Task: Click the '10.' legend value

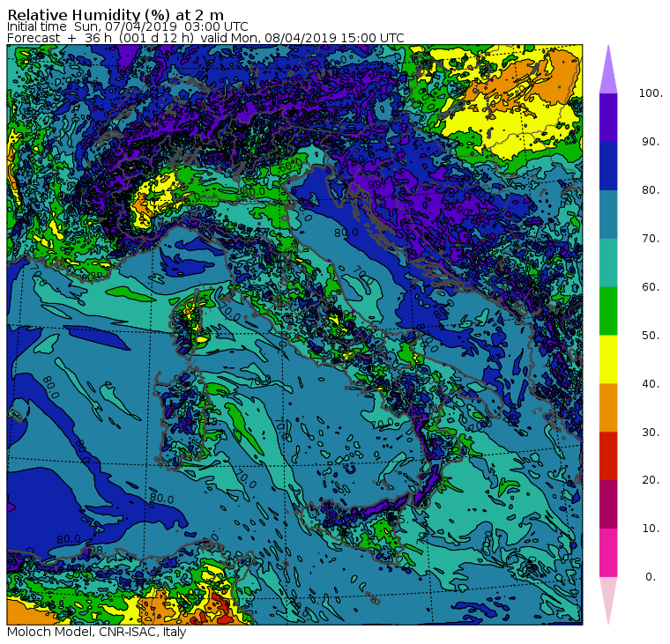Action: pyautogui.click(x=651, y=529)
